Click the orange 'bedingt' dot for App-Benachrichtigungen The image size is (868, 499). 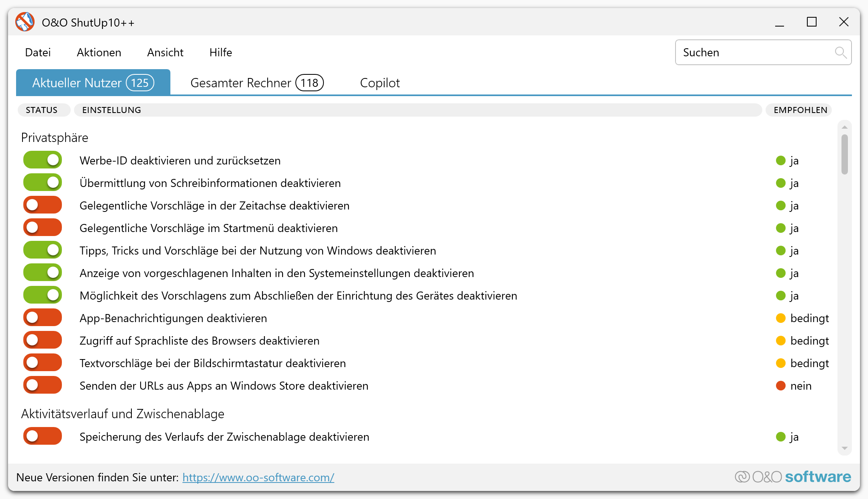[x=780, y=318]
